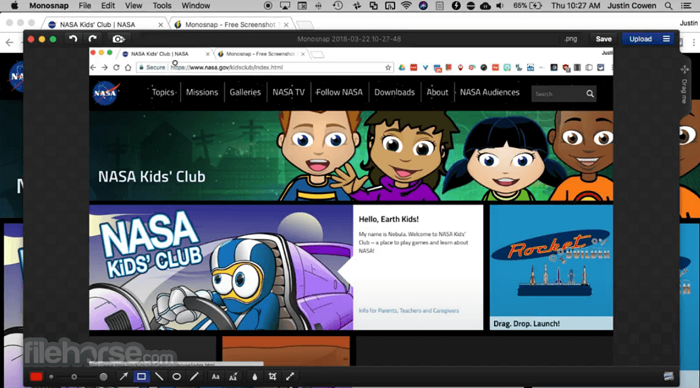The width and height of the screenshot is (700, 388).
Task: Undo last edit in Monosnap editor
Action: (73, 39)
